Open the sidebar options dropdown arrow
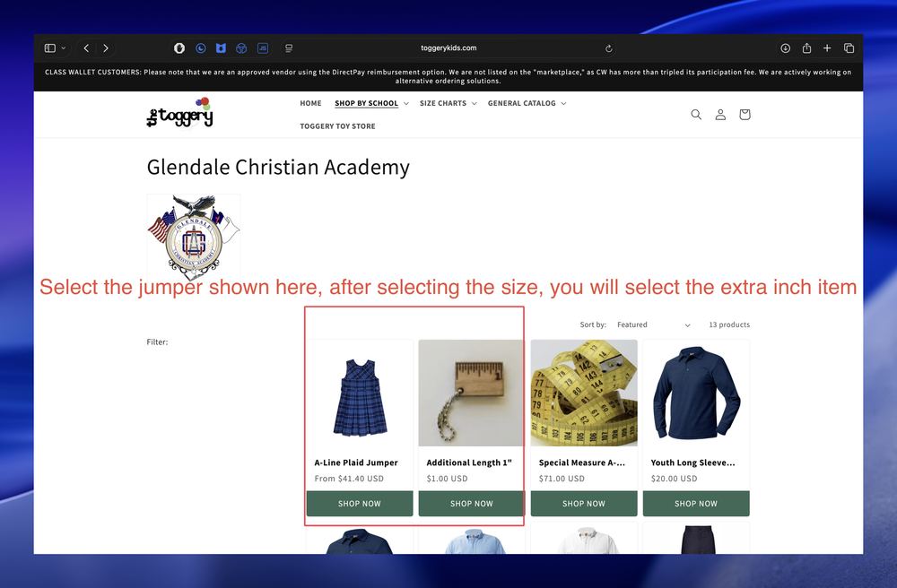Viewport: 897px width, 588px height. click(64, 48)
